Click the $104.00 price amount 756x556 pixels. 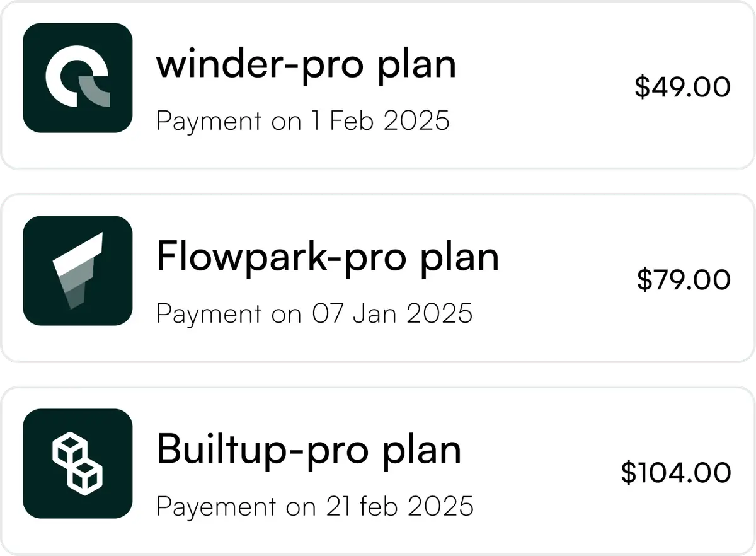point(675,473)
